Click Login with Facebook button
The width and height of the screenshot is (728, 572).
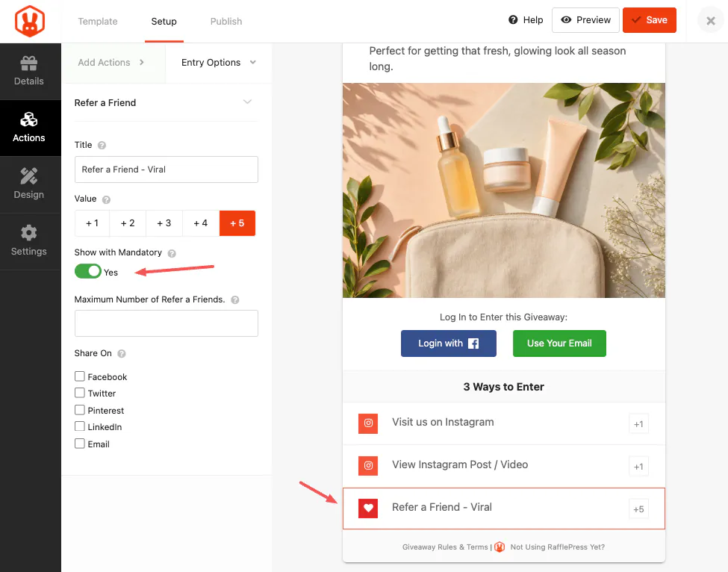[x=449, y=343]
